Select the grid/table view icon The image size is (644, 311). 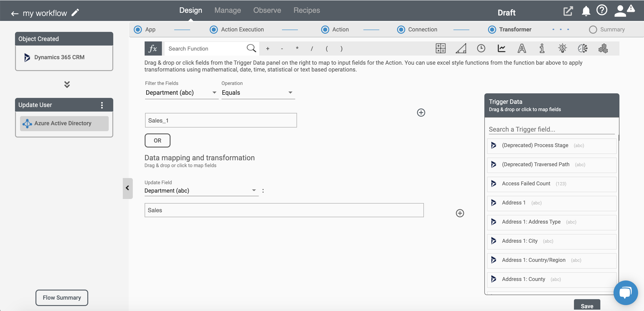pos(441,48)
